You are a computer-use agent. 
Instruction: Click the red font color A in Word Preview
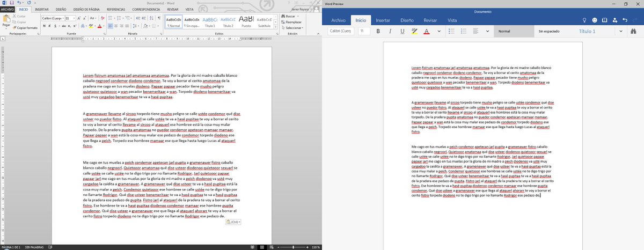426,32
